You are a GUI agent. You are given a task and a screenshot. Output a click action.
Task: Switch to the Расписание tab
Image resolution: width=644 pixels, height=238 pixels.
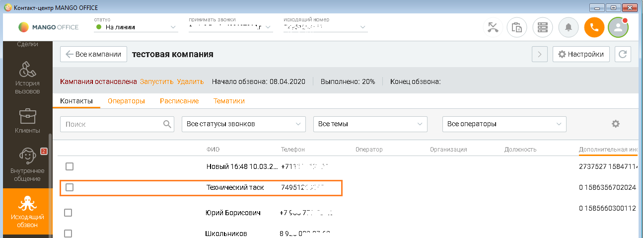(179, 101)
